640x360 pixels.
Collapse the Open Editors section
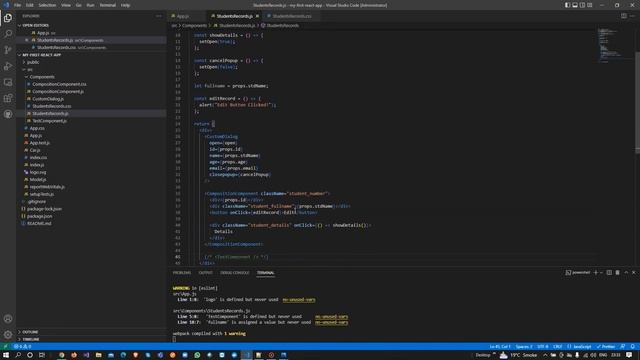point(91,25)
